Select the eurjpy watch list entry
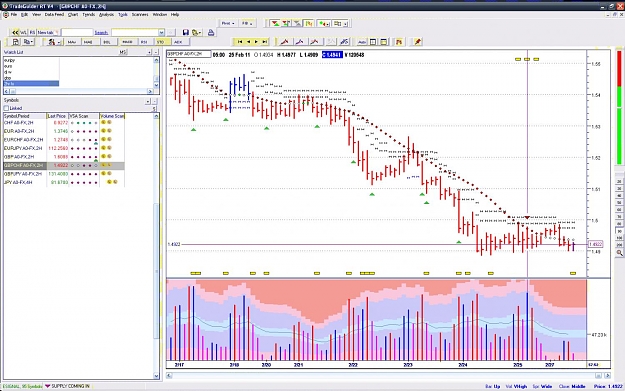625x391 pixels. (10, 60)
